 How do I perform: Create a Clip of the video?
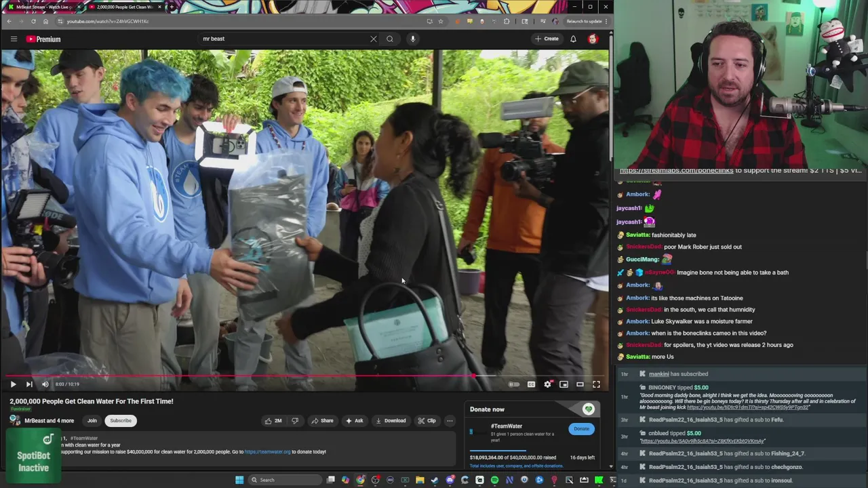coord(427,420)
